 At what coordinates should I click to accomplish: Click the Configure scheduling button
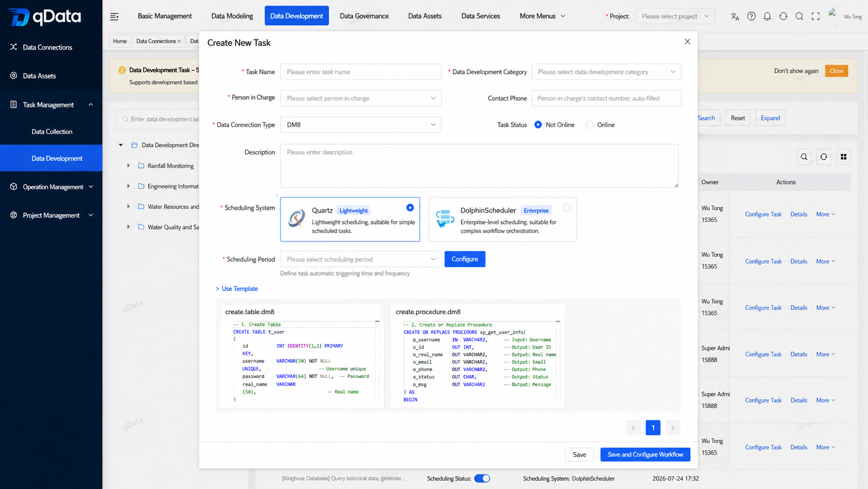(465, 259)
